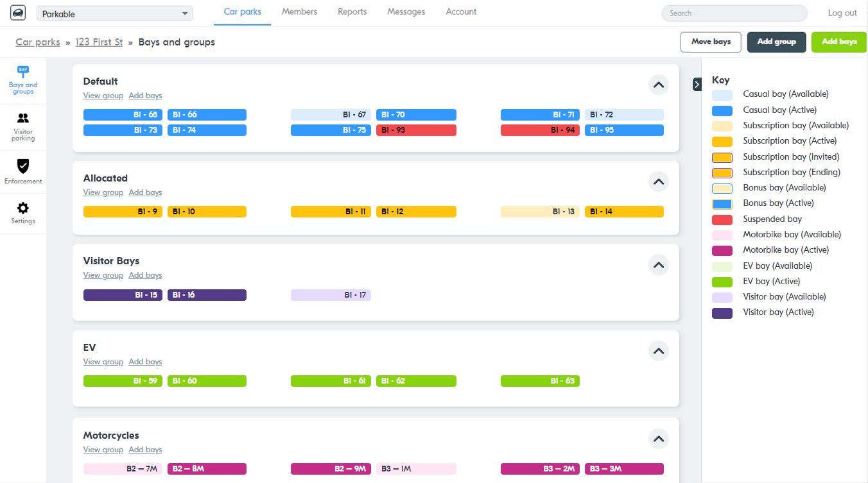Select visitor bay B1 - 15
This screenshot has width=868, height=483.
[123, 295]
